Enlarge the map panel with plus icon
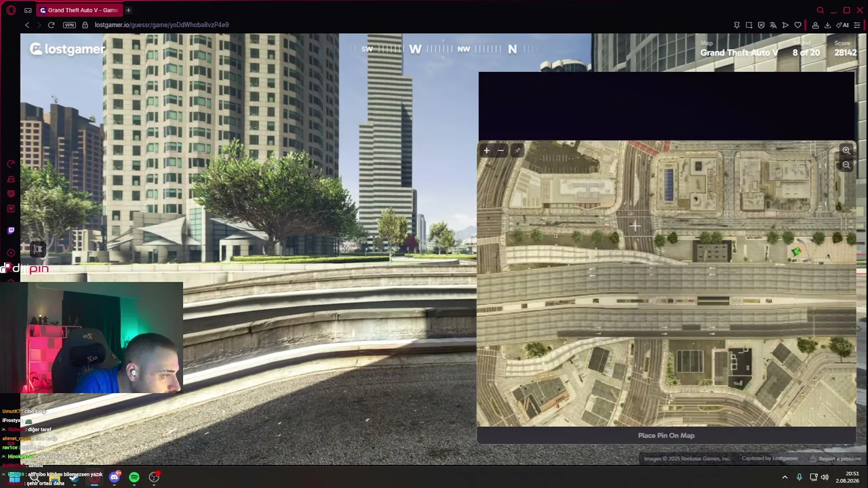Image resolution: width=868 pixels, height=488 pixels. coord(486,150)
